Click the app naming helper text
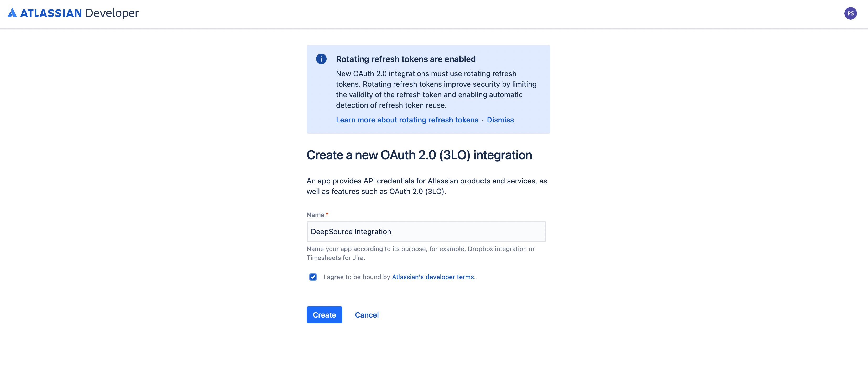The image size is (868, 368). [420, 253]
